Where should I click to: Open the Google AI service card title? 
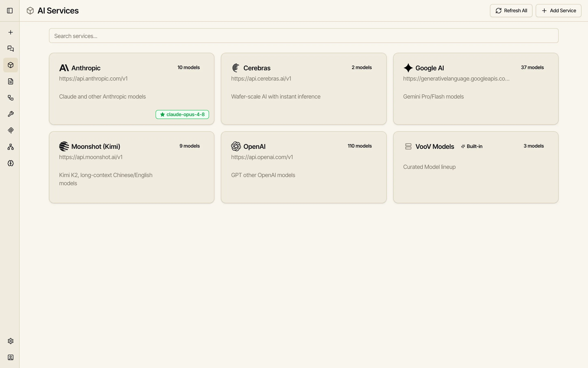click(430, 68)
